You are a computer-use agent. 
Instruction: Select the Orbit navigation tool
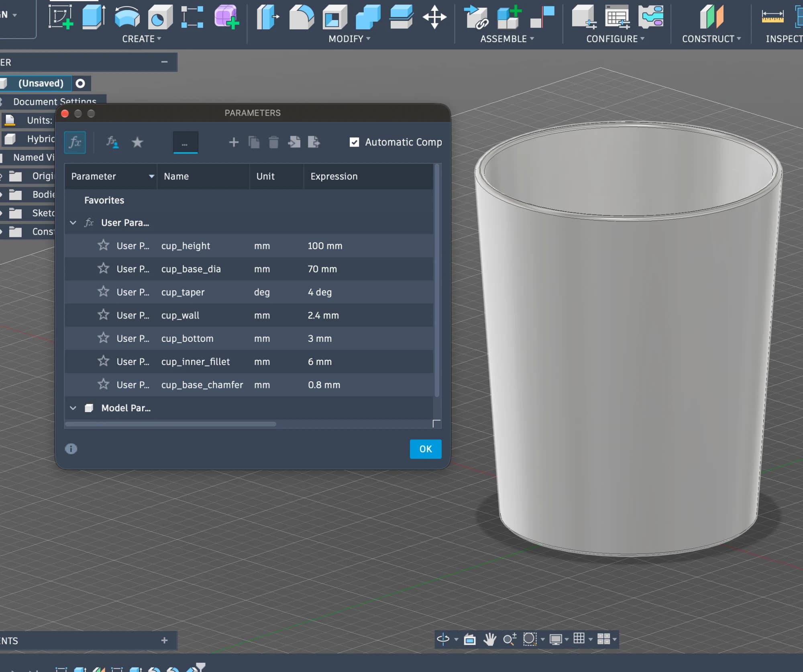click(443, 639)
